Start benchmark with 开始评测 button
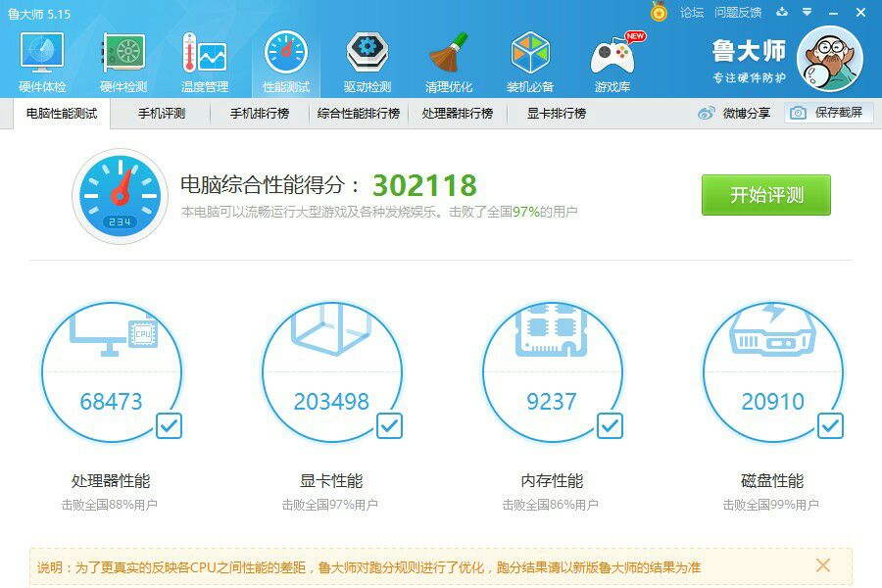Screen dimensions: 882x588 (764, 196)
